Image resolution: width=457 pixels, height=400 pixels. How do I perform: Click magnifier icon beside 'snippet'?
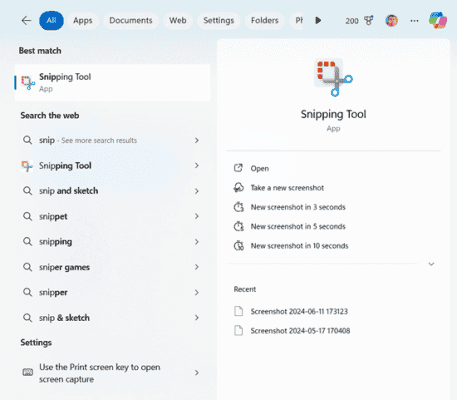[x=27, y=216]
